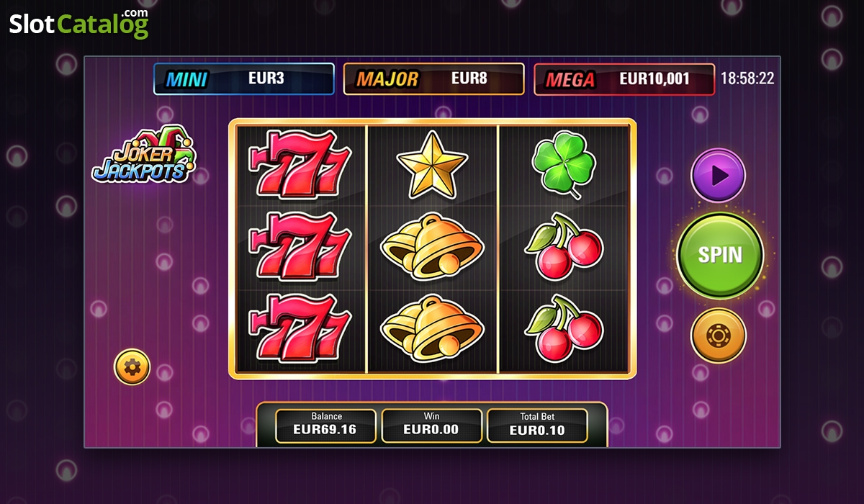Screen dimensions: 864x504
Task: Open the settings gear icon
Action: tap(132, 367)
